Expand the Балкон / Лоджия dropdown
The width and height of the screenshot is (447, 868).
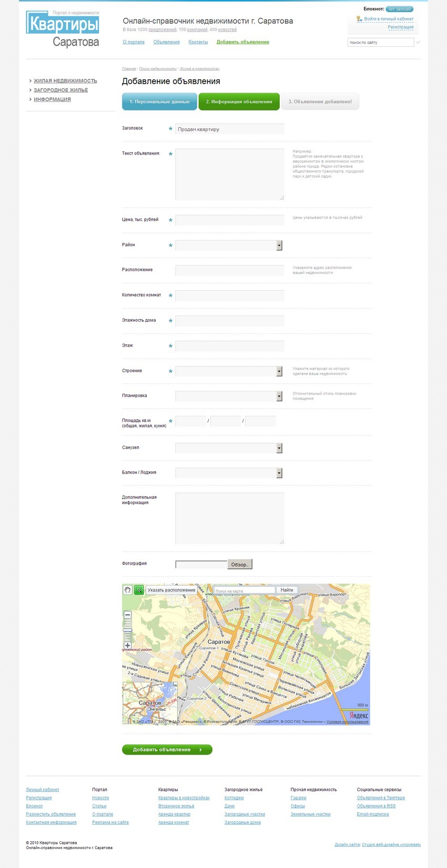pyautogui.click(x=279, y=473)
